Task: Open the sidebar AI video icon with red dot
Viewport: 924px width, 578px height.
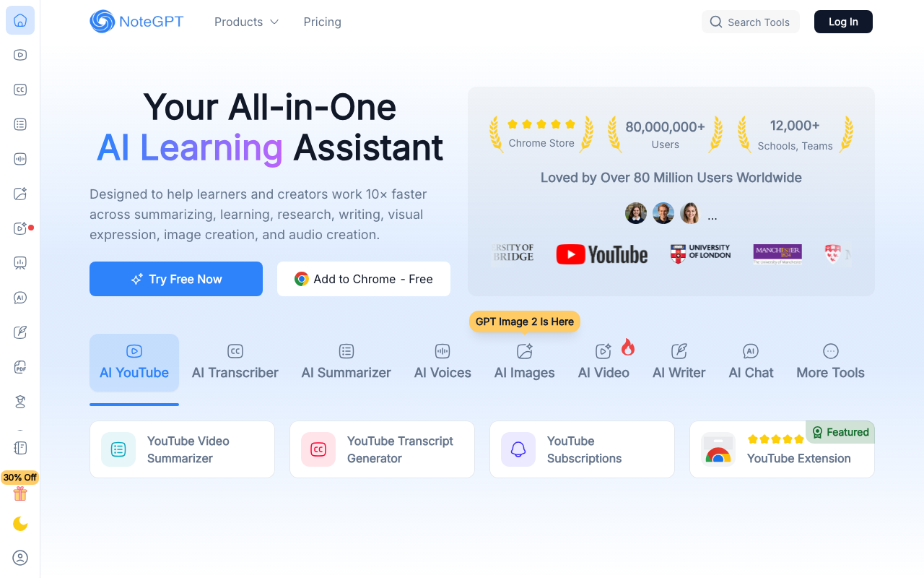Action: [x=20, y=228]
